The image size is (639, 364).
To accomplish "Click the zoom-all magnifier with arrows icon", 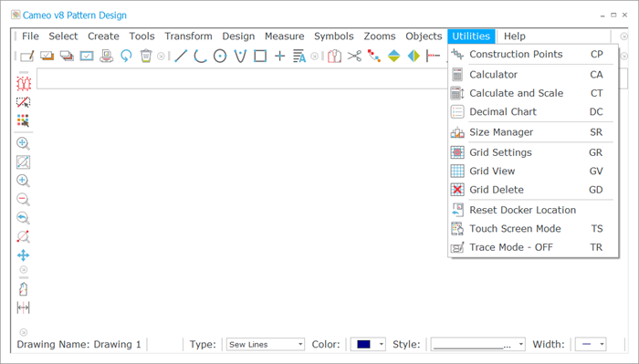I will coord(23,143).
